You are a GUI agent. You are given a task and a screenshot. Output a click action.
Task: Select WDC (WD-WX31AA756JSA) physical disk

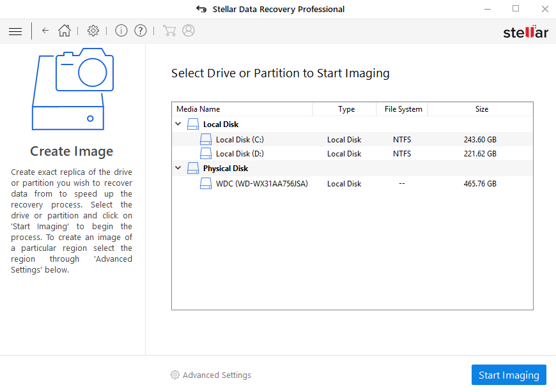[353, 183]
